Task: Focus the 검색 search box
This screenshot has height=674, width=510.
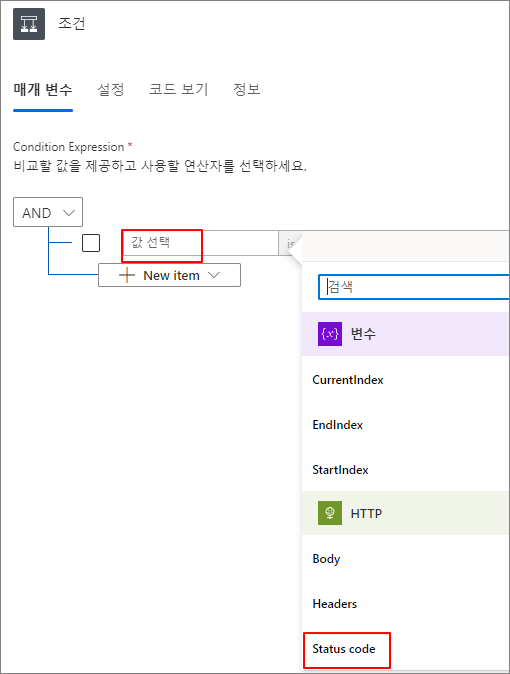Action: pos(414,287)
